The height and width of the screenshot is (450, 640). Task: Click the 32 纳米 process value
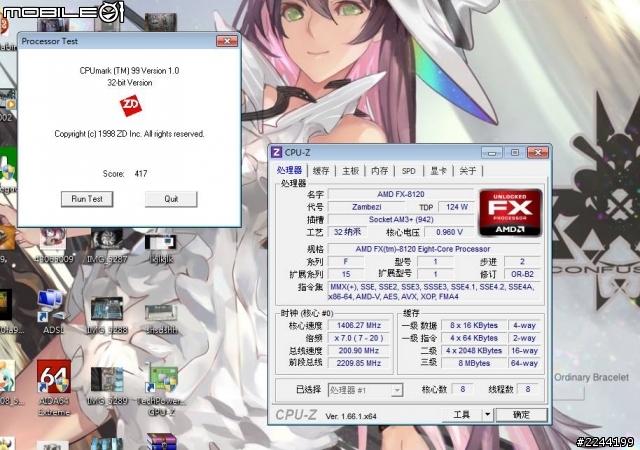pyautogui.click(x=347, y=232)
